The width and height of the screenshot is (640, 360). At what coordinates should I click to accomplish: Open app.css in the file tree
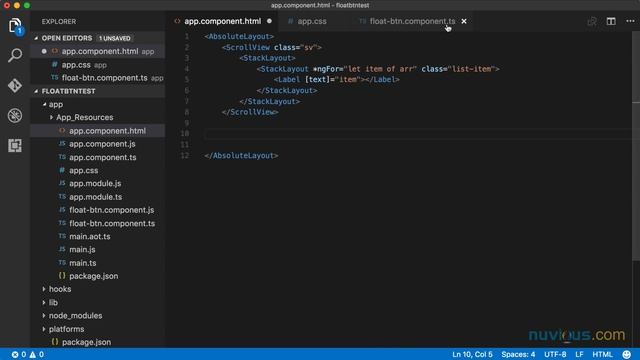(x=98, y=170)
